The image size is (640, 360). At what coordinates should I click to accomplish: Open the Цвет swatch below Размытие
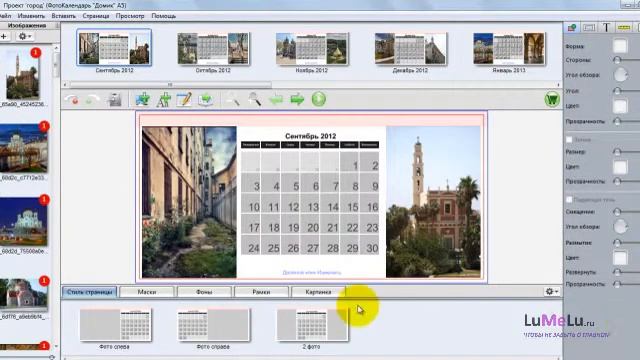click(620, 258)
